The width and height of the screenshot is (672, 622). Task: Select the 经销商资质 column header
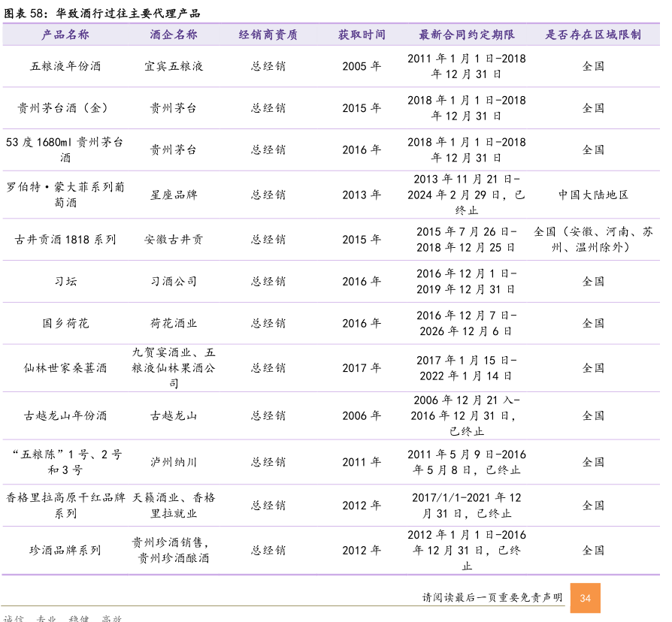pos(268,35)
